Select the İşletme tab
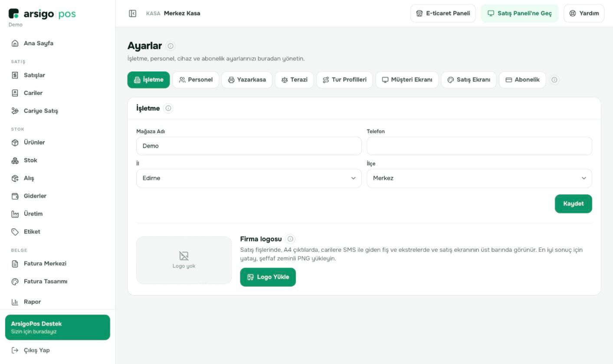Viewport: 613px width, 364px height. [148, 80]
